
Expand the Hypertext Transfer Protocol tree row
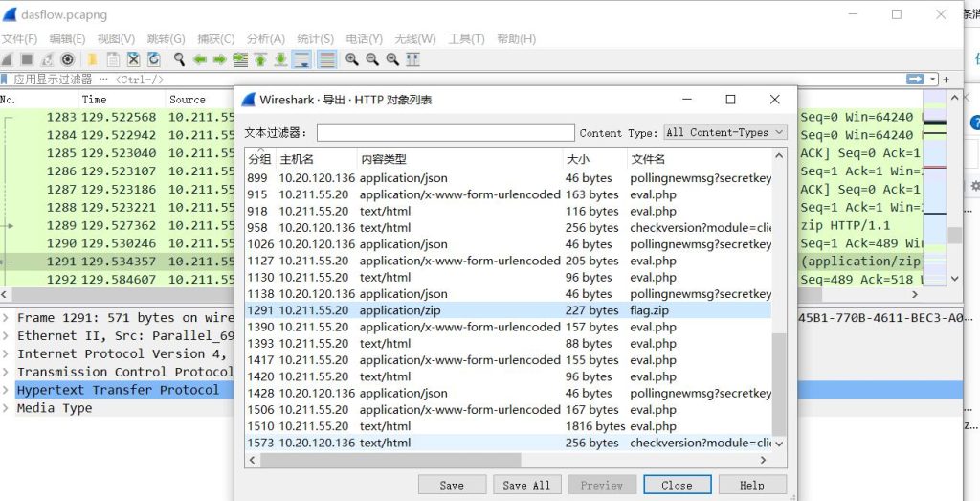[8, 390]
